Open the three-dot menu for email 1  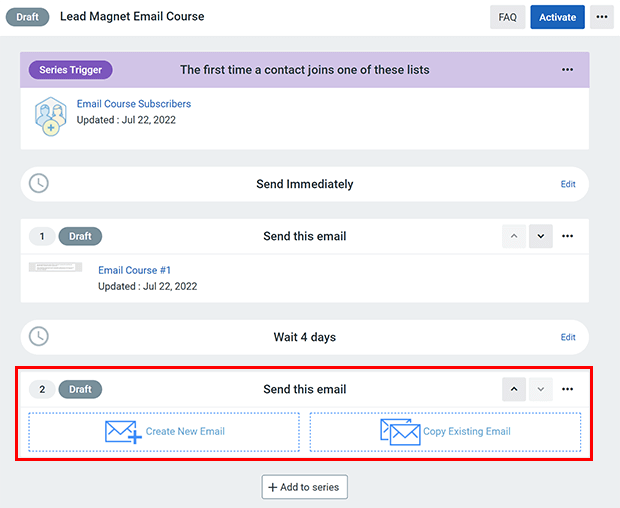567,237
